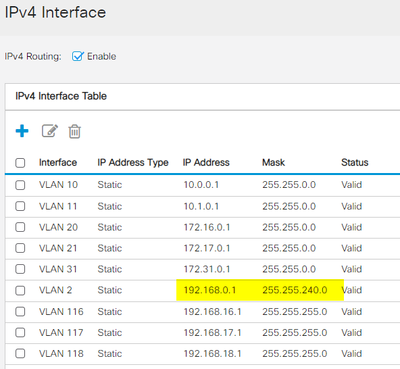Viewport: 400px width, 369px height.
Task: Click IP address 172.17.0.1
Action: pyautogui.click(x=207, y=248)
